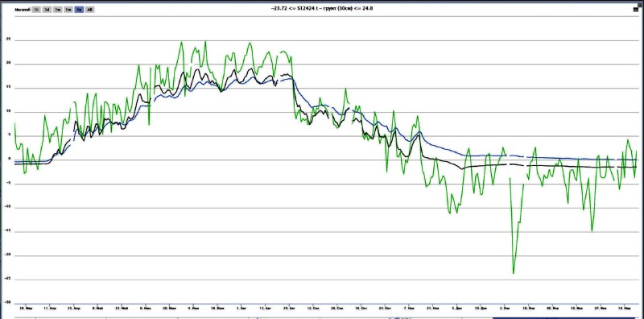Open the chart context menu hamburger icon
This screenshot has width=644, height=319.
pyautogui.click(x=636, y=10)
